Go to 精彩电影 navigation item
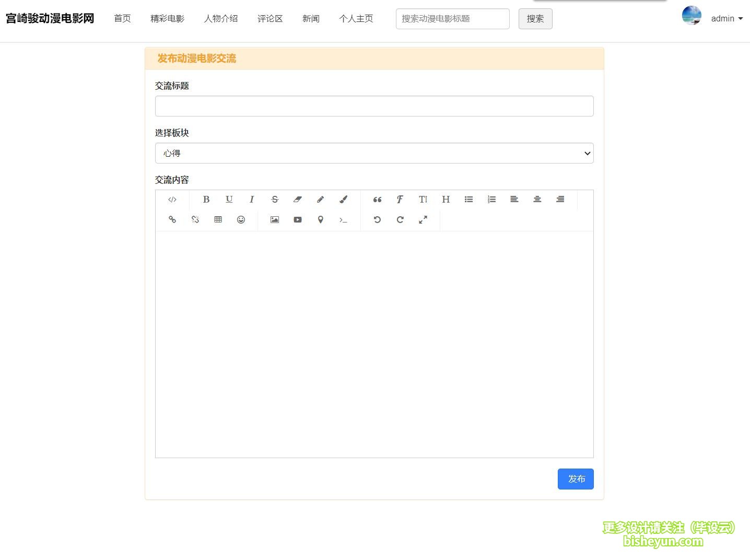750x560 pixels. (x=167, y=19)
